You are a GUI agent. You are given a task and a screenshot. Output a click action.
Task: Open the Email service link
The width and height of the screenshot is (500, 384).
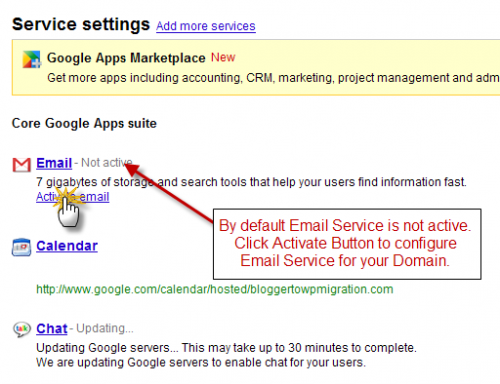point(54,163)
